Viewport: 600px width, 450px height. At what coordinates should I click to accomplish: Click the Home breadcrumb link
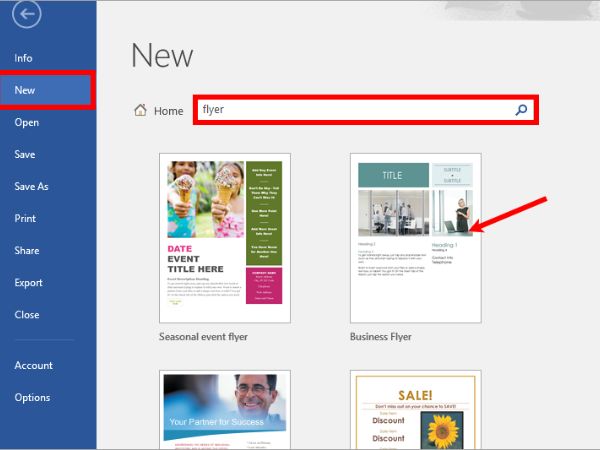[x=168, y=111]
